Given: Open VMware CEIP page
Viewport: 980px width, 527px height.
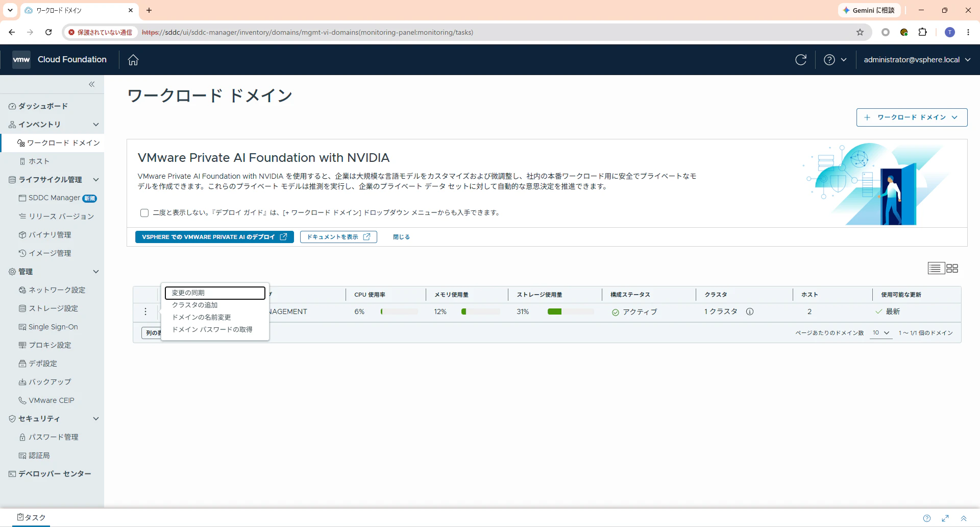Looking at the screenshot, I should tap(46, 400).
